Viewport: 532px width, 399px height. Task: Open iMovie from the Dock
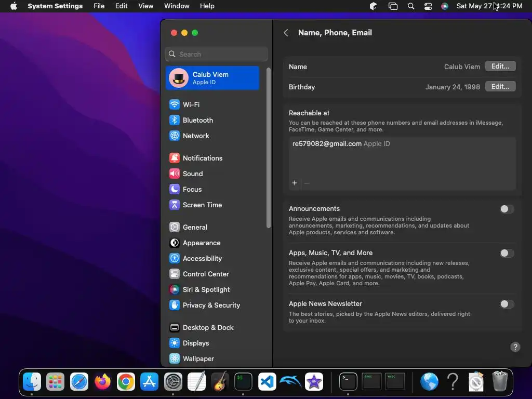314,382
